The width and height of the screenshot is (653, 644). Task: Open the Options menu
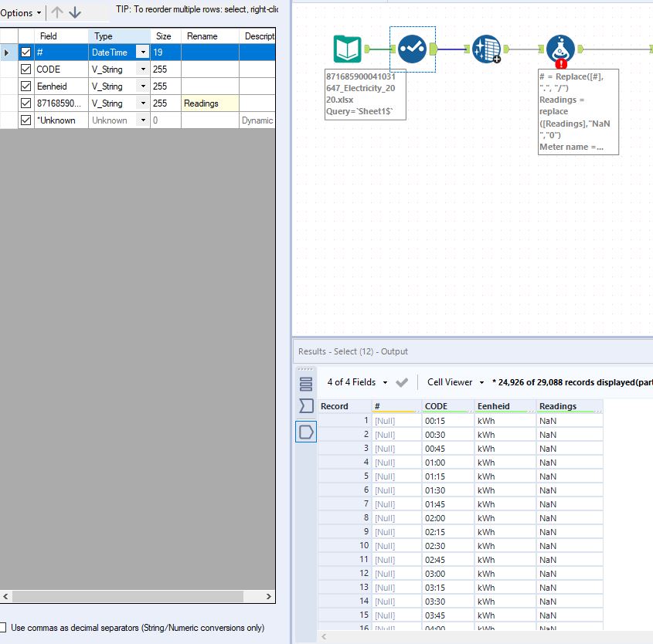(x=19, y=12)
